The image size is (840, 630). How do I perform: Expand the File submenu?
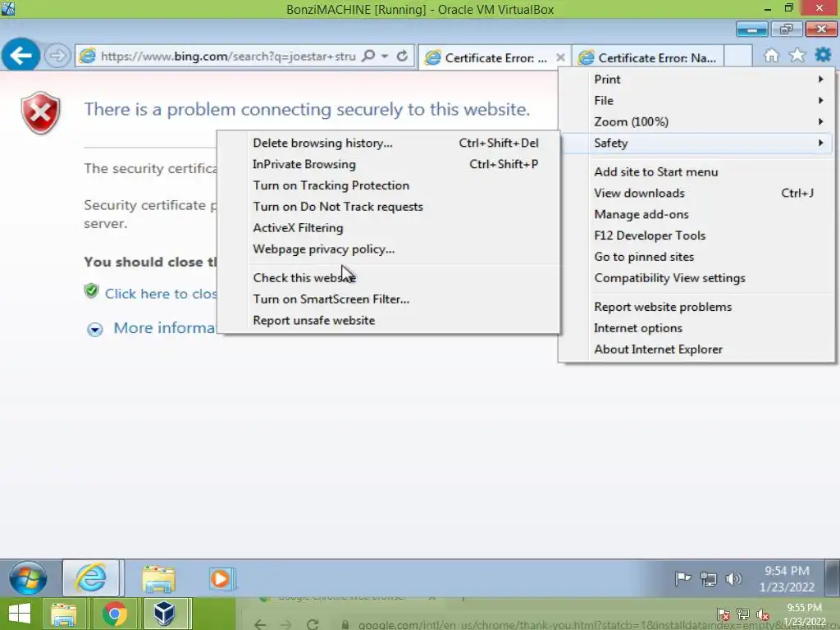point(696,100)
